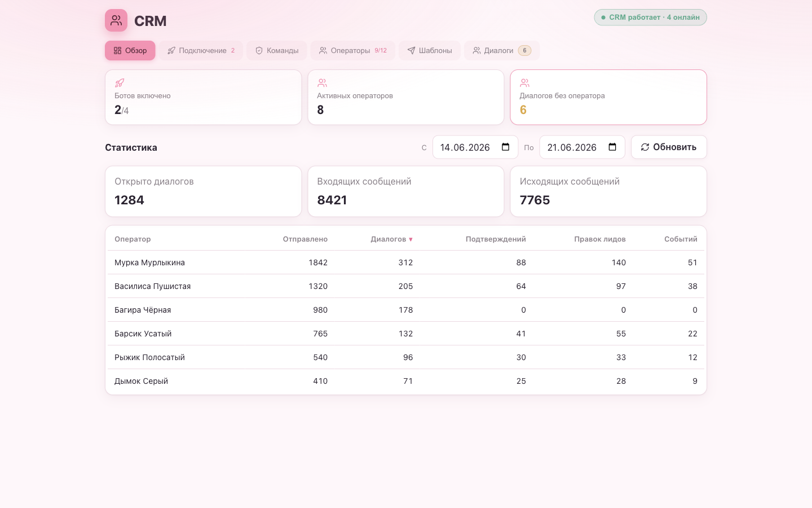Click the paper plane icon on Шаблоны
812x508 pixels.
[411, 51]
